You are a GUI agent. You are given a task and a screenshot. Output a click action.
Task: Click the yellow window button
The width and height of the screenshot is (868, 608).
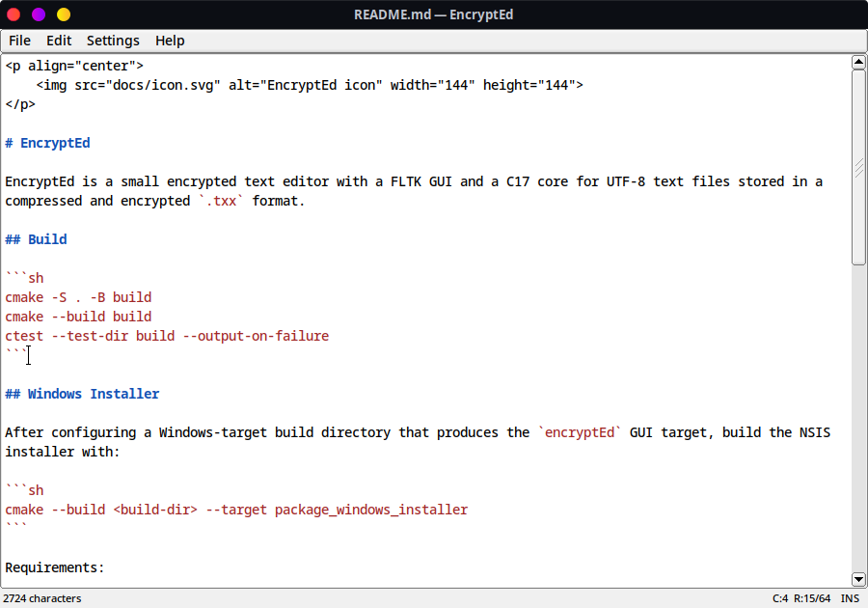point(64,14)
